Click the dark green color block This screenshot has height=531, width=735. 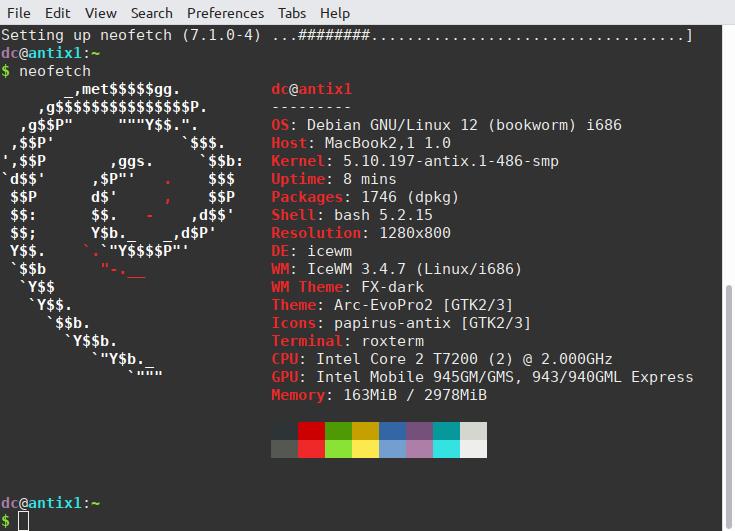tap(338, 431)
